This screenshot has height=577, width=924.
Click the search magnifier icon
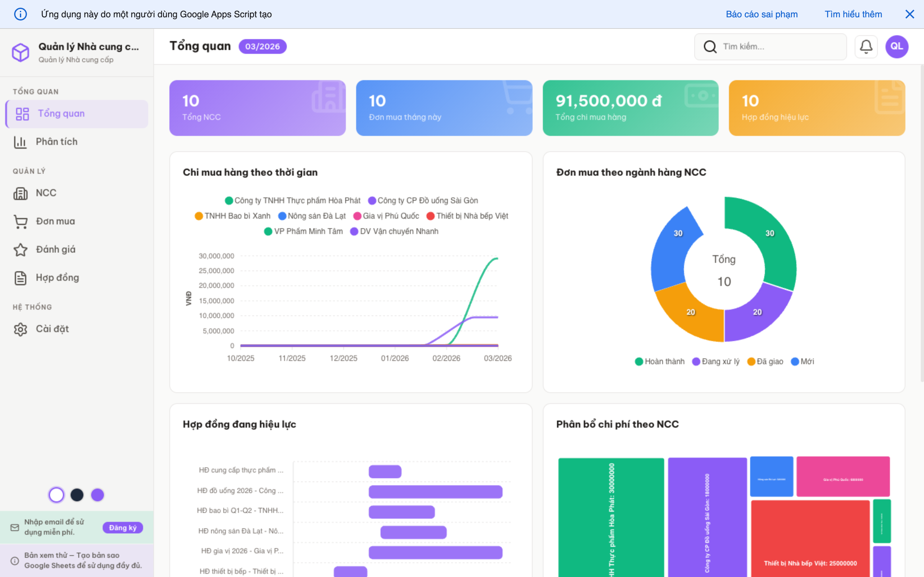[x=710, y=46]
